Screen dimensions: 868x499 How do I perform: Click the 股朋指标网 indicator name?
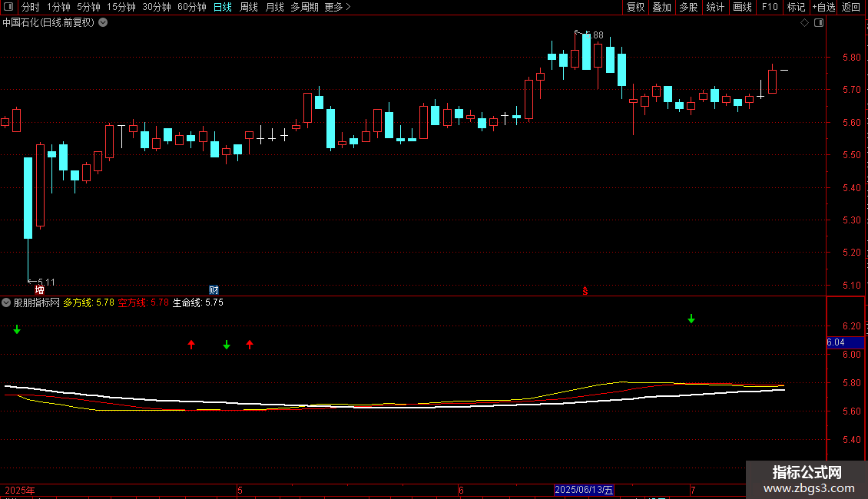37,302
